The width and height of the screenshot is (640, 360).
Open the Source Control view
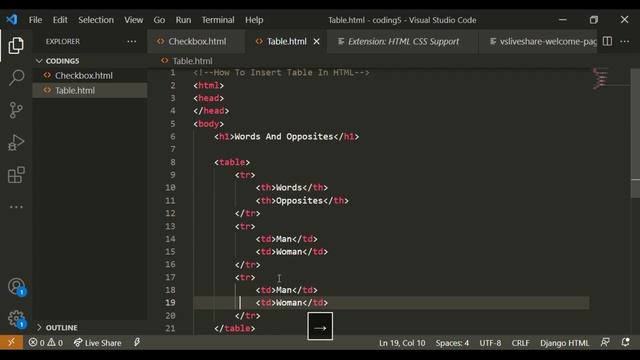click(16, 110)
